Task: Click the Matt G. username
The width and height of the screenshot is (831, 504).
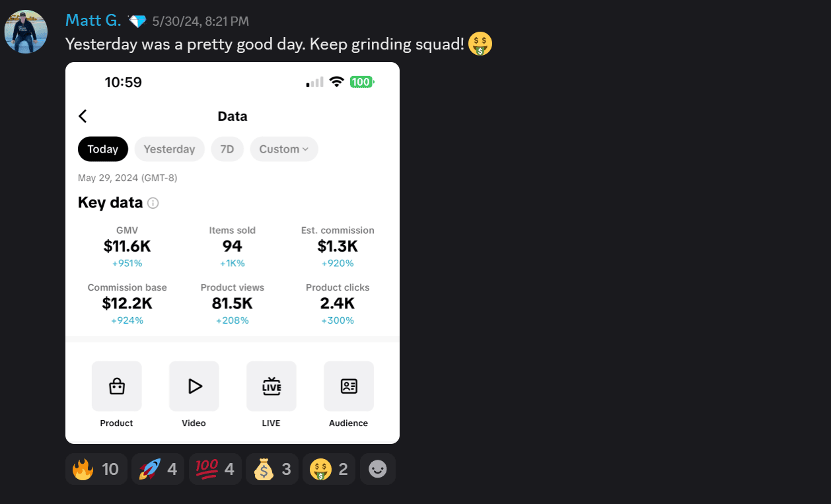Action: (x=93, y=20)
